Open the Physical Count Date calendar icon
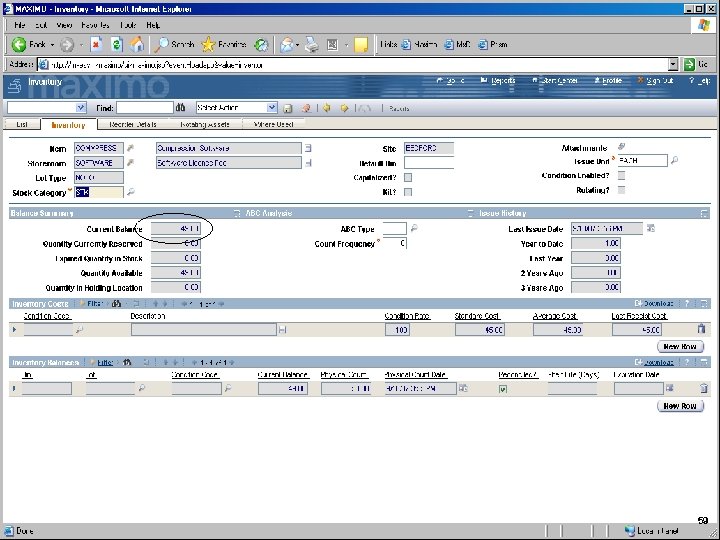Viewport: 720px width, 540px height. click(463, 388)
